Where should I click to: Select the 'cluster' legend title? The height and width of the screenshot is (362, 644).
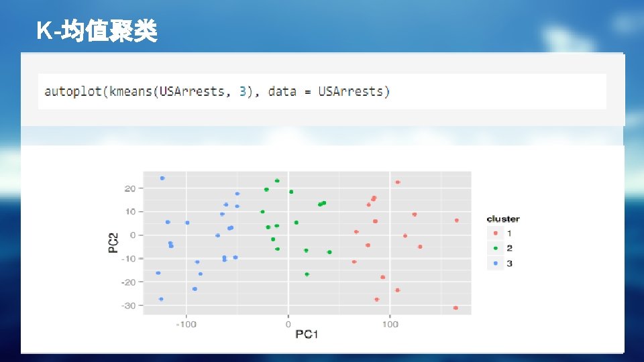point(502,219)
